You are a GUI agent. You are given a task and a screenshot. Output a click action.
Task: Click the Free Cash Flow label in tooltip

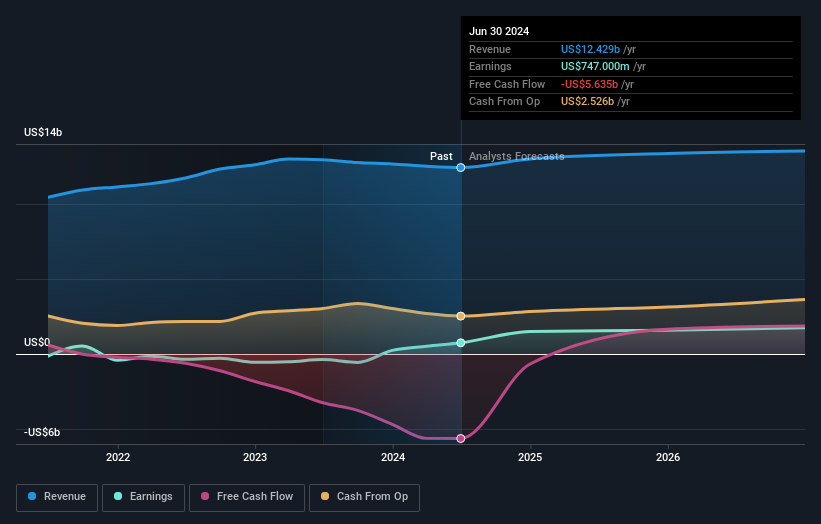507,84
